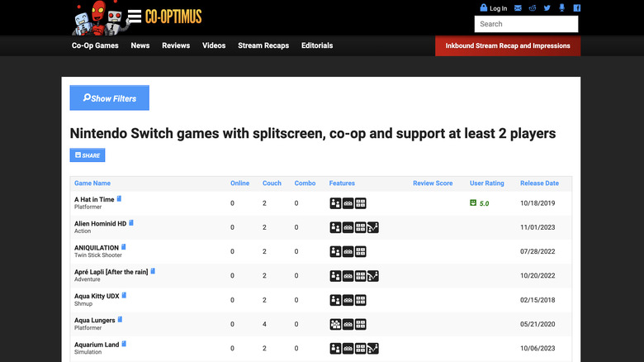The image size is (644, 362).
Task: Navigate to the Videos section
Action: 214,45
